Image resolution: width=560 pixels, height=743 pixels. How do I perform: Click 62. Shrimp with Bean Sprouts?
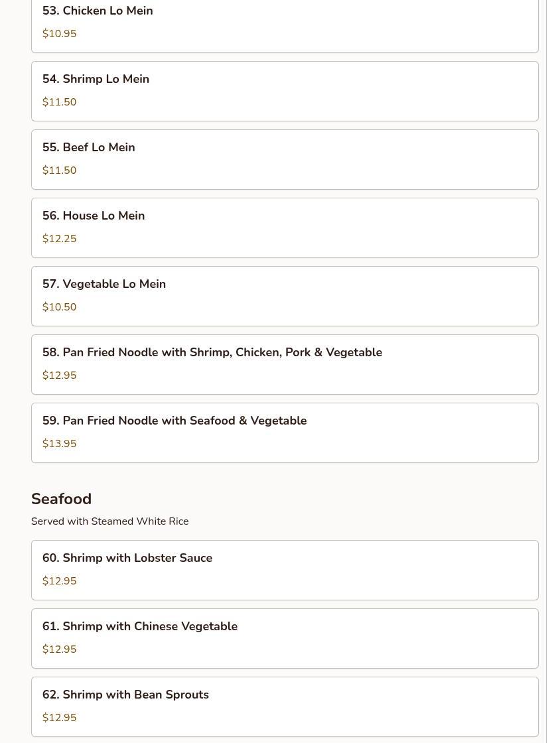click(285, 707)
